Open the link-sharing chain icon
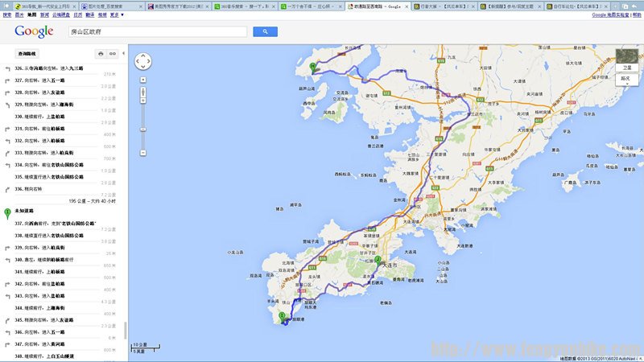This screenshot has width=644, height=362. [x=114, y=53]
